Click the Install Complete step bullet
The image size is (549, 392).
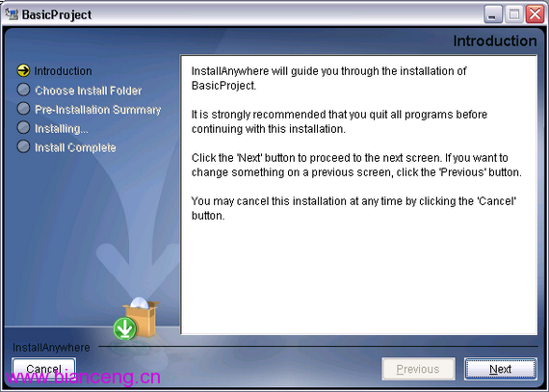click(23, 146)
